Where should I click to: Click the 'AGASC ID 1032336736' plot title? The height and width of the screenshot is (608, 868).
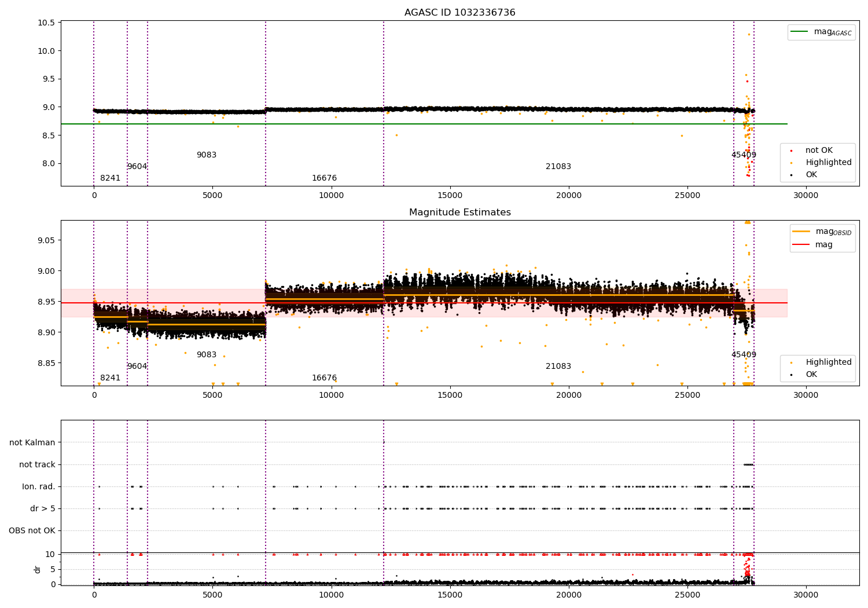pyautogui.click(x=459, y=13)
